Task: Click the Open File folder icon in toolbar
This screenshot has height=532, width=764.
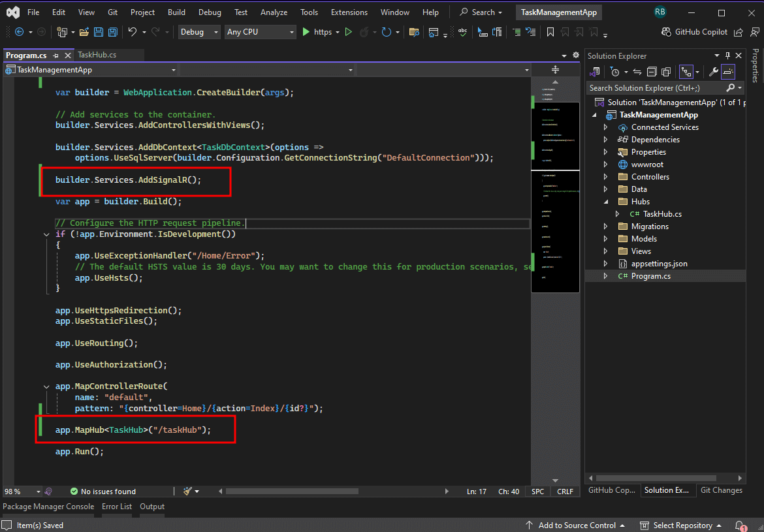Action: tap(84, 32)
